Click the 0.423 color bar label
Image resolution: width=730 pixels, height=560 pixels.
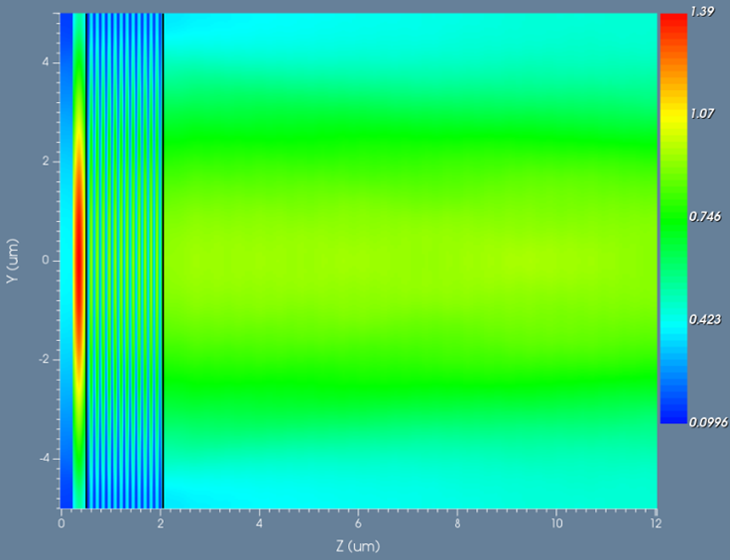point(705,319)
